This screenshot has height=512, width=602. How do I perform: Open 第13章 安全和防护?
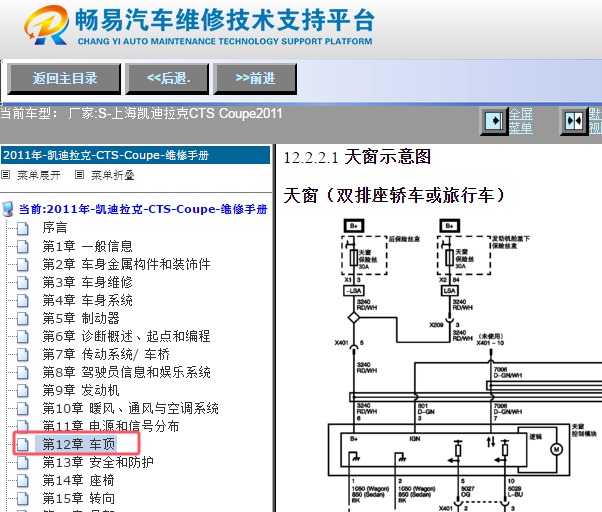click(x=98, y=462)
